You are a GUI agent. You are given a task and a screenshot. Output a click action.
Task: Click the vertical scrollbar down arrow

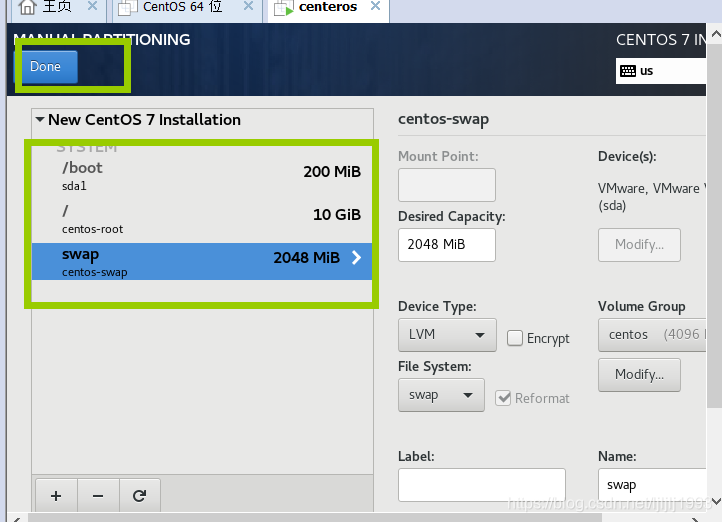click(716, 501)
